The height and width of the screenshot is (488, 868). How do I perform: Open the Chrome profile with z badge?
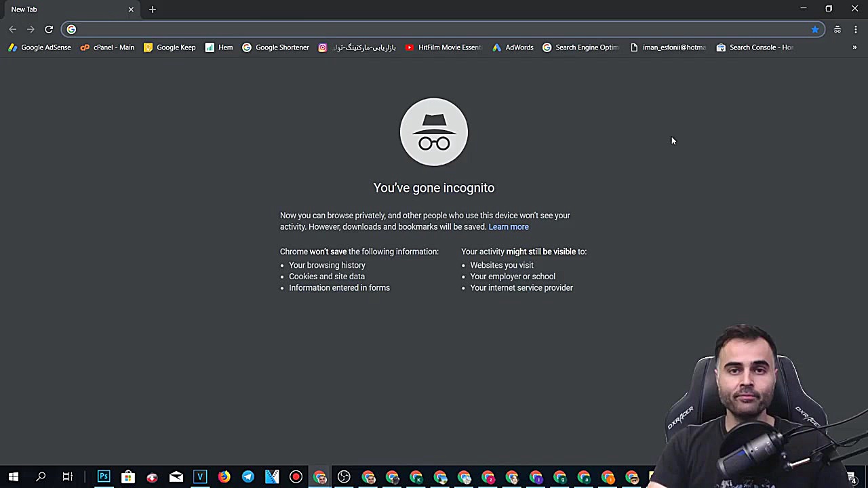coord(488,477)
